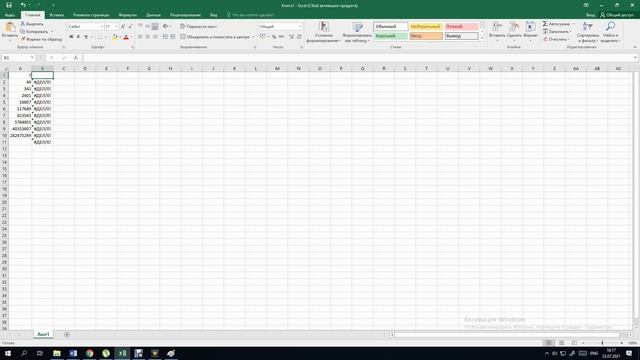This screenshot has height=360, width=640.
Task: Click the Format cells (Формат) icon
Action: pyautogui.click(x=530, y=27)
